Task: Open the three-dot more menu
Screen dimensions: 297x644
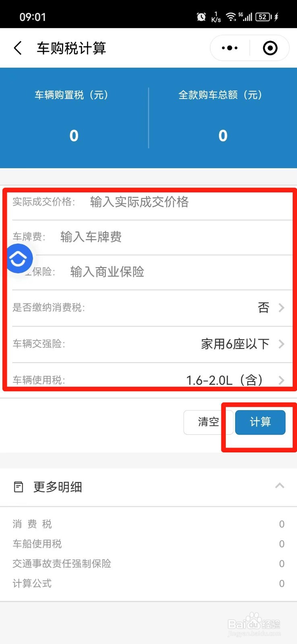Action: [x=230, y=48]
